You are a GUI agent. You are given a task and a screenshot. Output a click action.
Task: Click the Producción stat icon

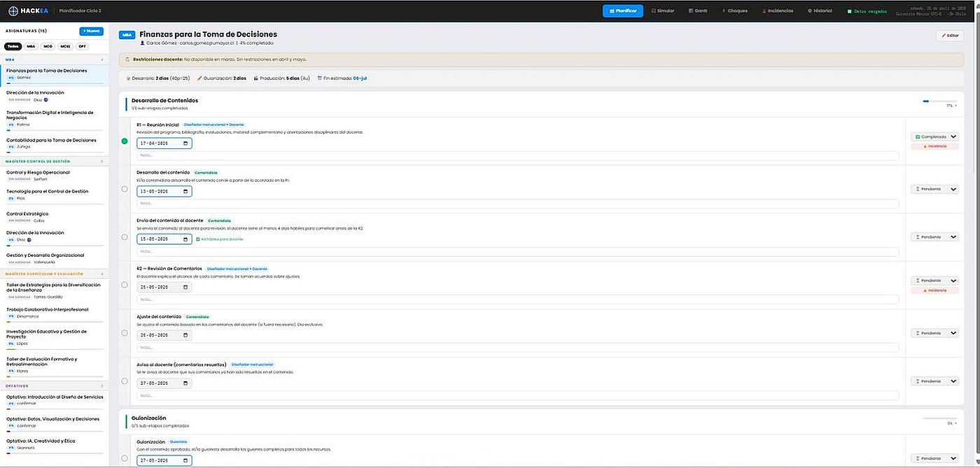click(x=255, y=78)
